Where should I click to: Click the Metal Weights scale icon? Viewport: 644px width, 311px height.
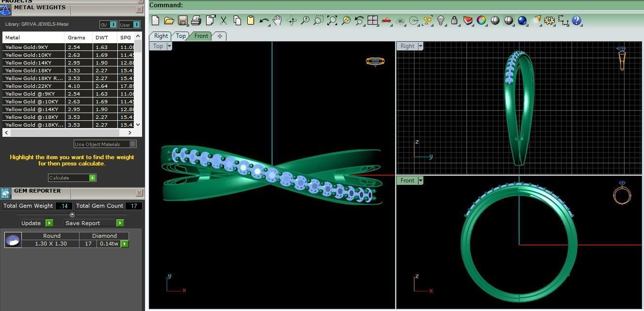pyautogui.click(x=5, y=10)
